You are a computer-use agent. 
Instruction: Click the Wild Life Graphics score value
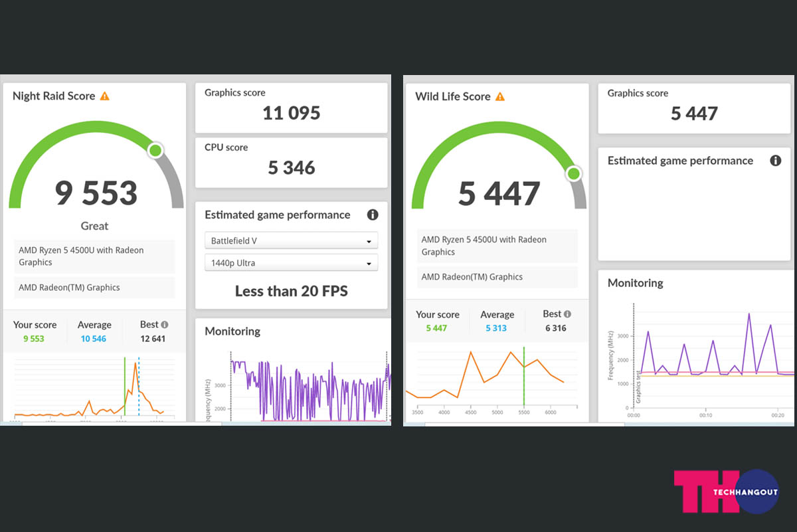[x=694, y=114]
